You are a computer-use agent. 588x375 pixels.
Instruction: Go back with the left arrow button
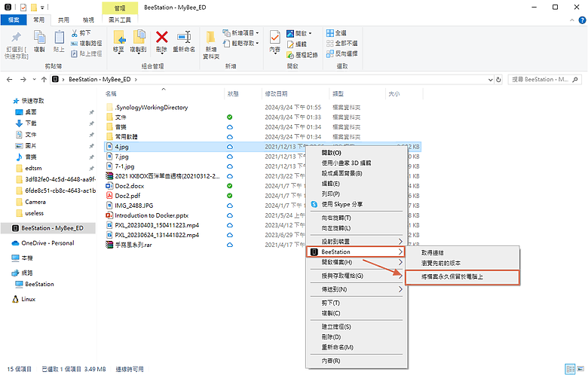click(10, 79)
